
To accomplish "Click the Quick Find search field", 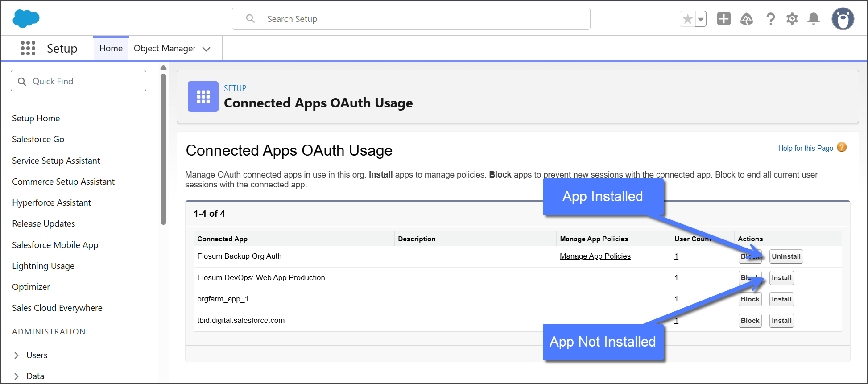I will tap(79, 81).
